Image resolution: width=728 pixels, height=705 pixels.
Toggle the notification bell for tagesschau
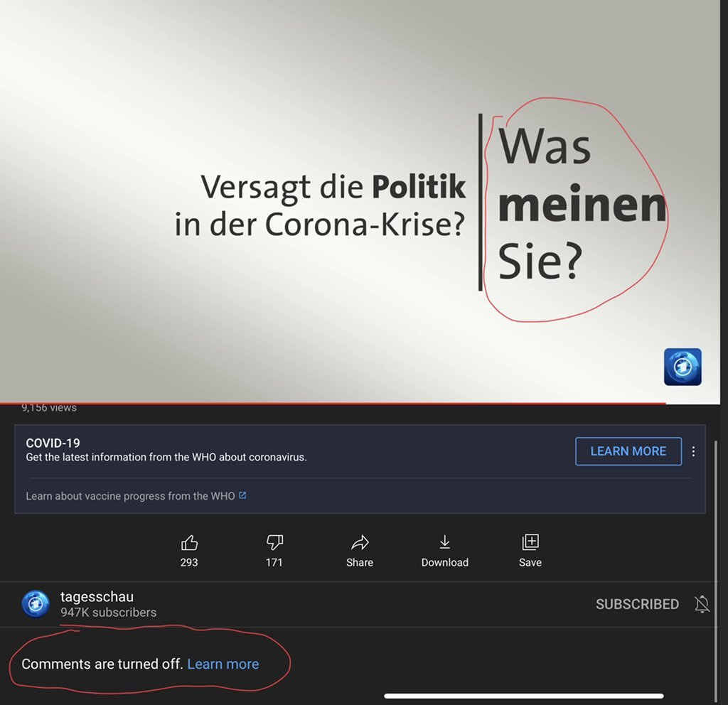(x=702, y=604)
